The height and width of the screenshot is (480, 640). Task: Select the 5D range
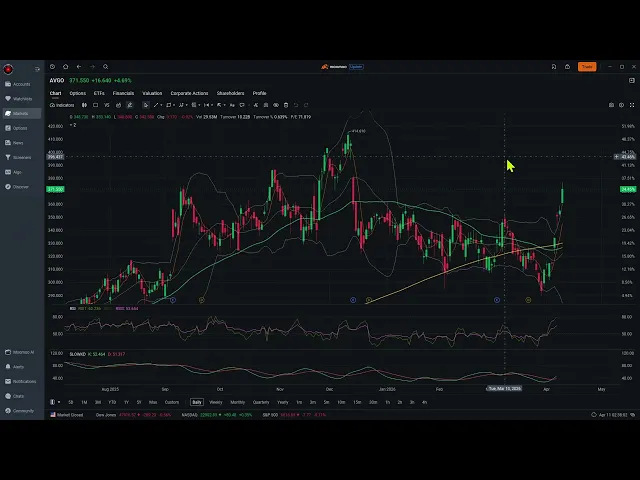pos(71,402)
